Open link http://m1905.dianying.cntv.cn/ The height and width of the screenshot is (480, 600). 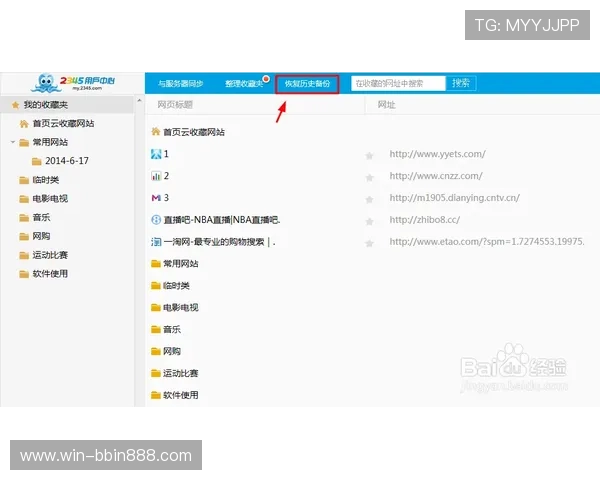455,198
